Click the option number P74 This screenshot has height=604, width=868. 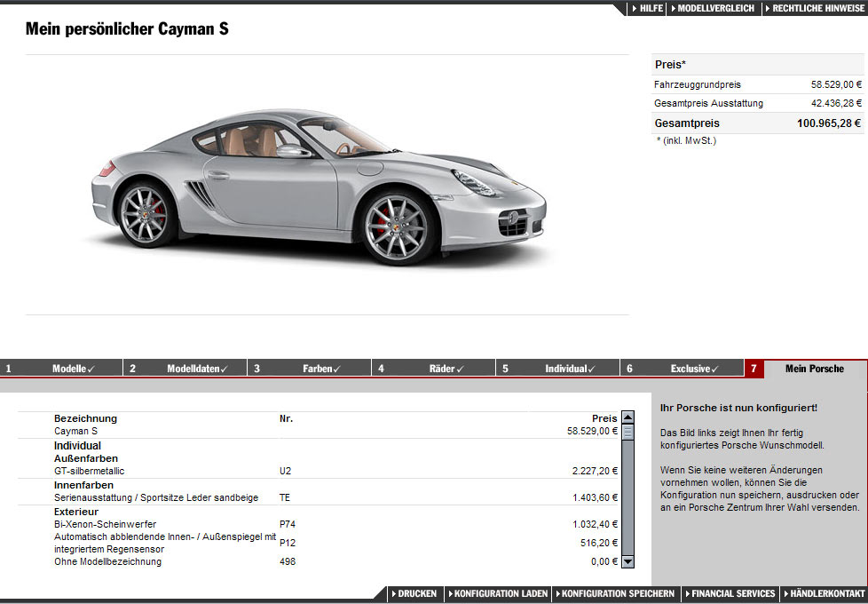coord(288,524)
